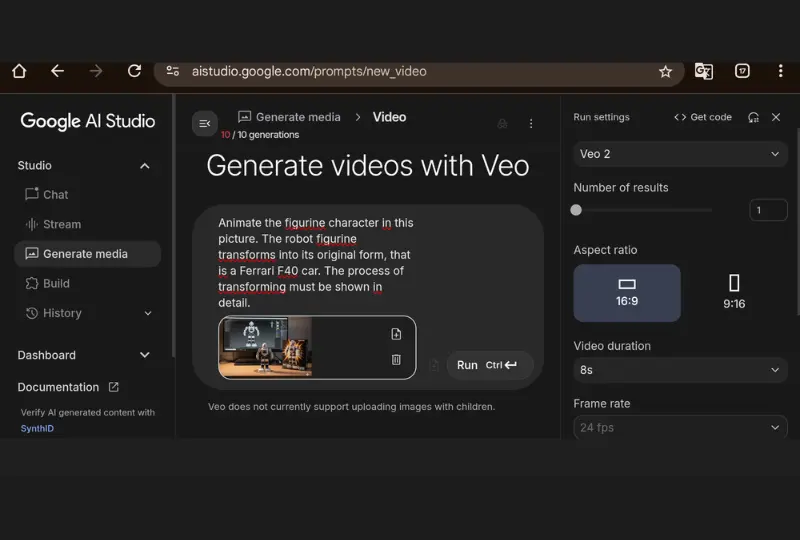Viewport: 800px width, 540px height.
Task: Reset run settings to default
Action: click(x=753, y=117)
